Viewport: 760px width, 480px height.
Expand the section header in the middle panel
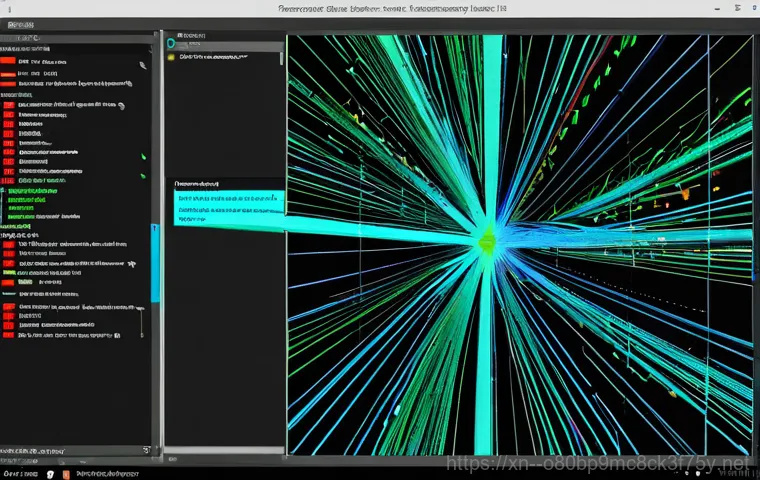click(198, 185)
